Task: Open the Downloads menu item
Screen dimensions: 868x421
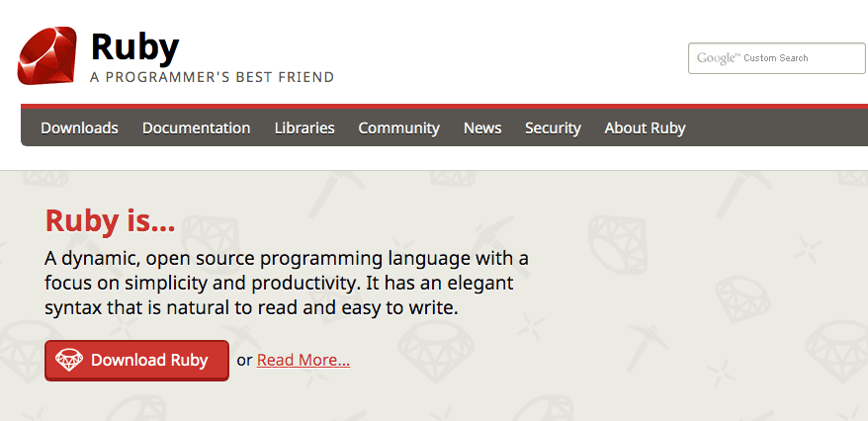Action: [79, 127]
